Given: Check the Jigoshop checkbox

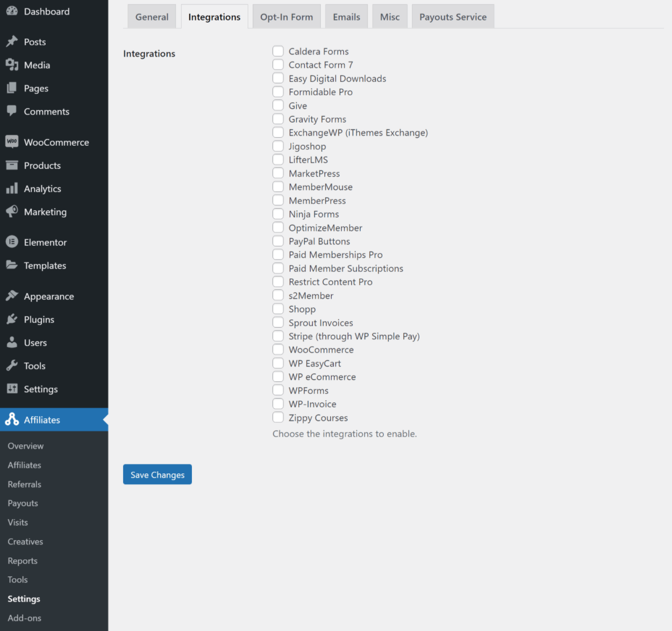Looking at the screenshot, I should click(278, 146).
